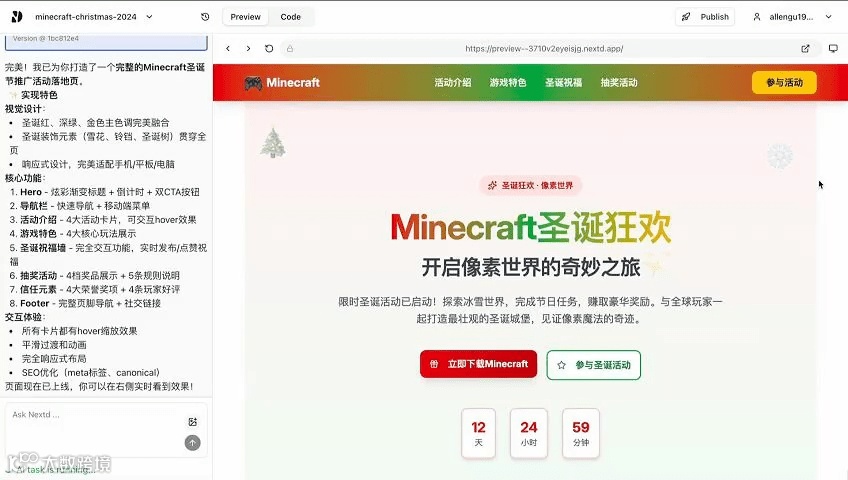Click the 'SEO优化' bullet line
Image resolution: width=848 pixels, height=480 pixels.
tap(90, 372)
